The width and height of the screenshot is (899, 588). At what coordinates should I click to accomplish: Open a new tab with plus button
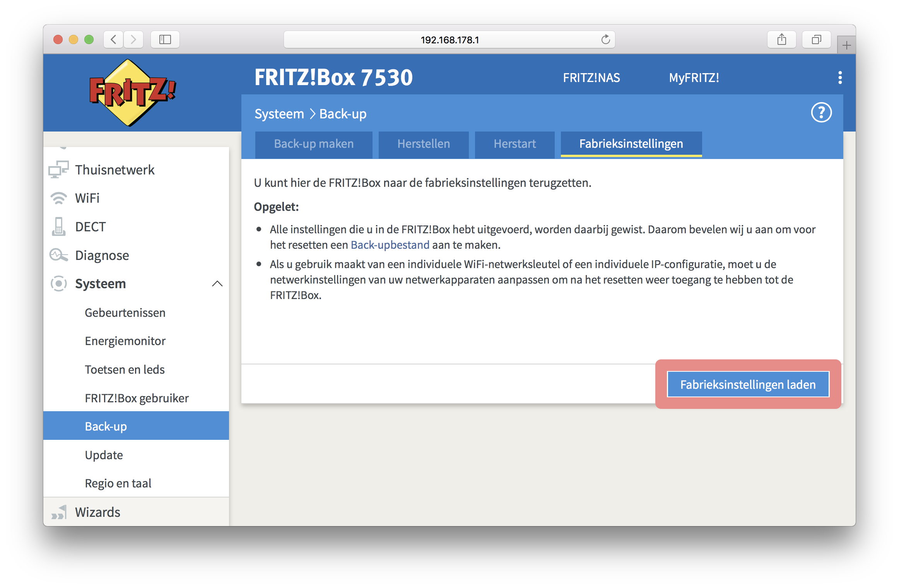[846, 45]
